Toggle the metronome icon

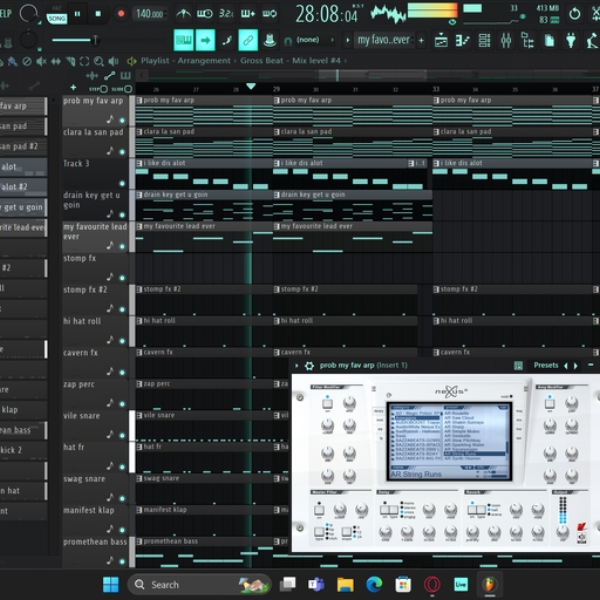(183, 14)
